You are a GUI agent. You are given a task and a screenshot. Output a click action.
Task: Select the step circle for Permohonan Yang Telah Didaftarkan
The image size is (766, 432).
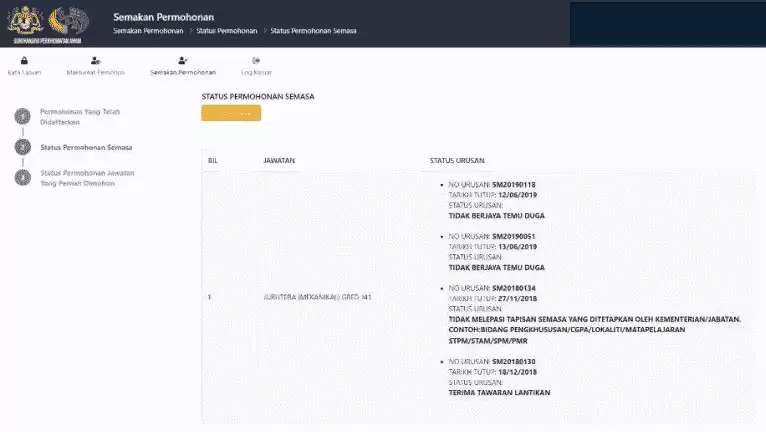pyautogui.click(x=21, y=117)
